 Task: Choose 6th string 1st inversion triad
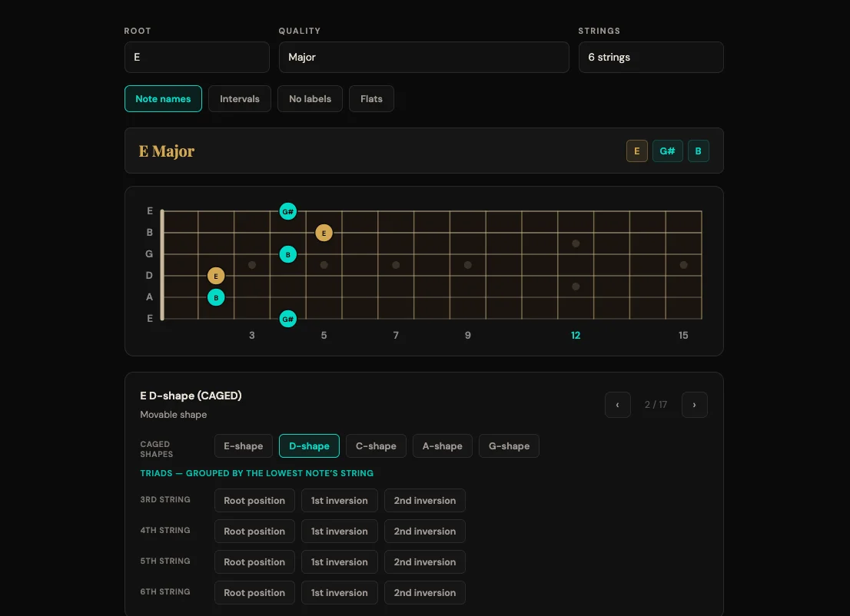[340, 593]
